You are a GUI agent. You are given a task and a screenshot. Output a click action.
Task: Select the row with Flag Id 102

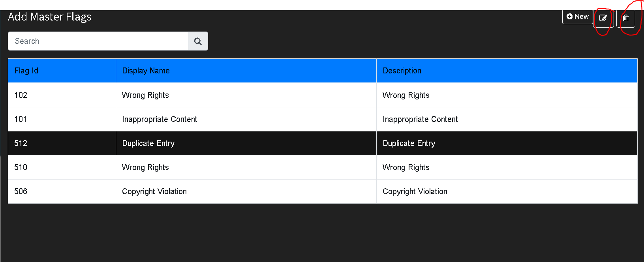[x=323, y=95]
